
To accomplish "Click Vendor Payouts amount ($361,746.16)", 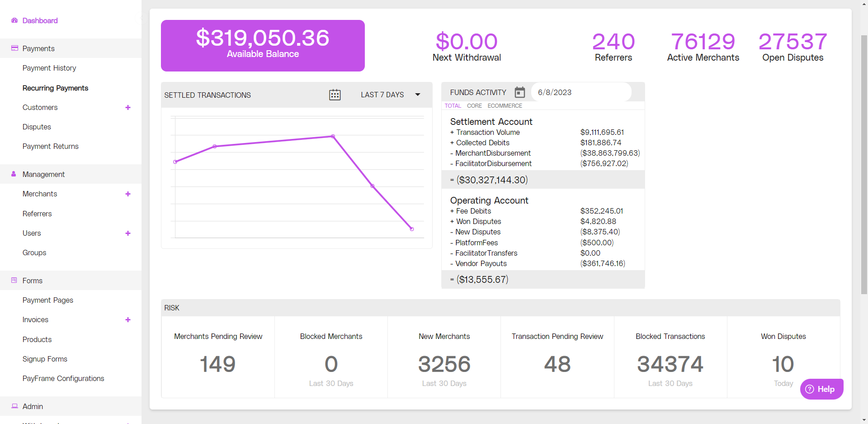I will [603, 263].
